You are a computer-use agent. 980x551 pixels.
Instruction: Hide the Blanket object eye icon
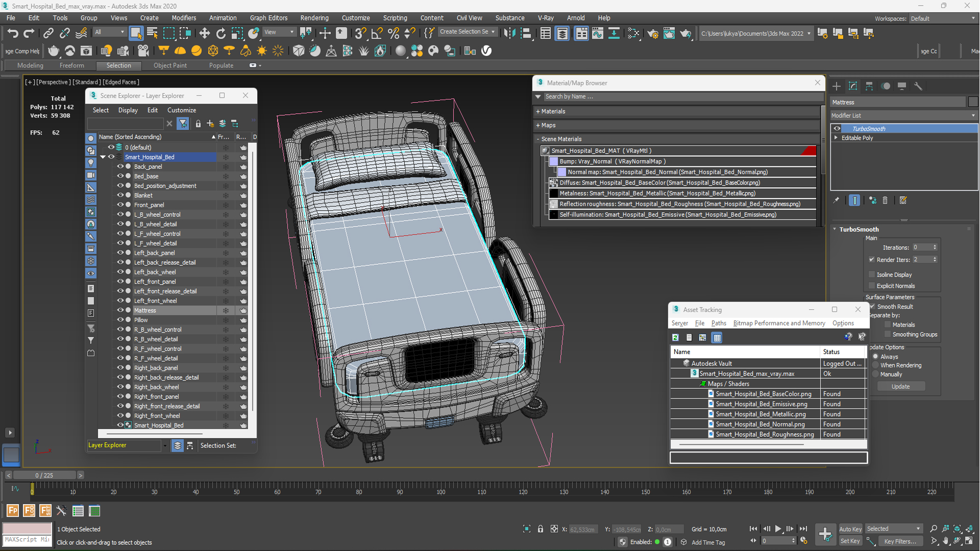pos(120,195)
